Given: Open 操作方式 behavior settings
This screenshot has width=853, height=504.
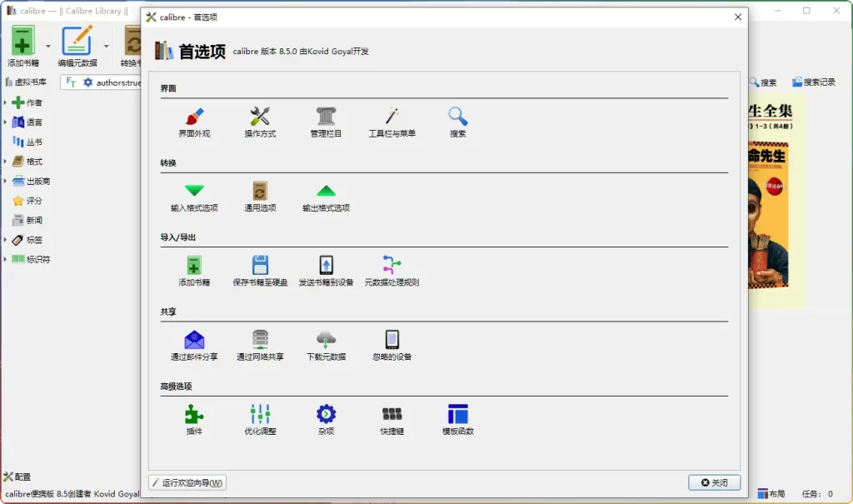Looking at the screenshot, I should coord(260,122).
